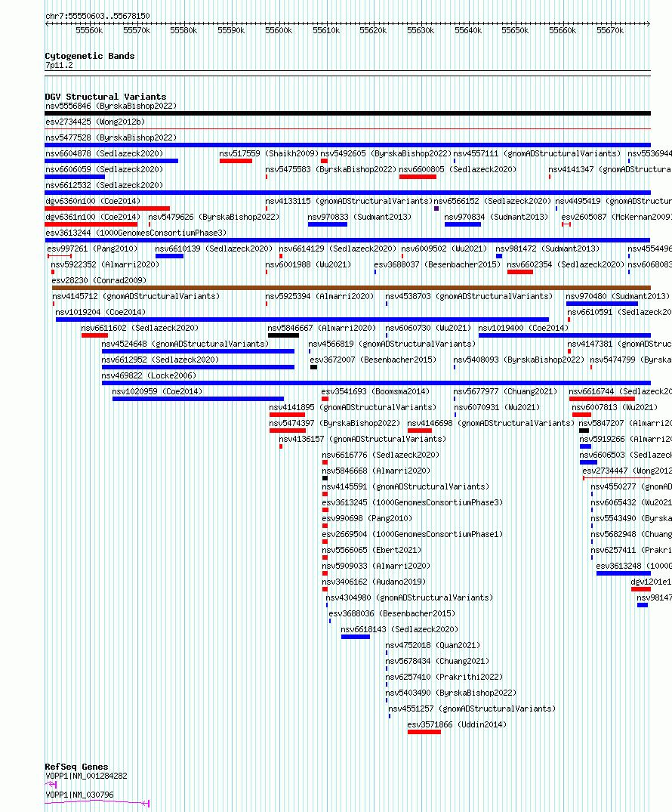Click the nsv5556846 (ByrskaBishop2022) variant label

click(x=111, y=106)
